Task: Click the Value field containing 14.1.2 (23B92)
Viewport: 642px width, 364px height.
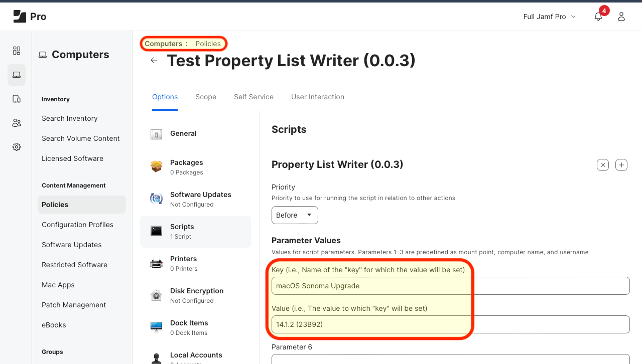Action: tap(451, 324)
